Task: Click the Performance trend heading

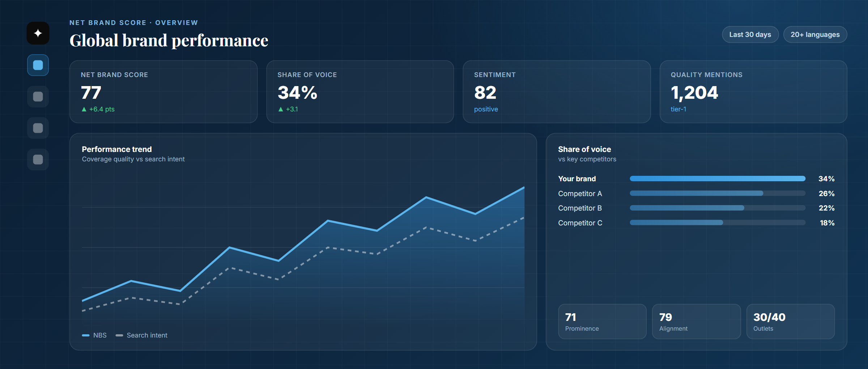Action: pos(117,149)
